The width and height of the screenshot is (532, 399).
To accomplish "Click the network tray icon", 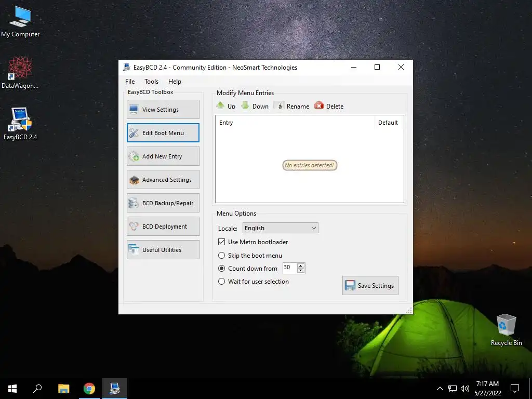I will click(453, 389).
